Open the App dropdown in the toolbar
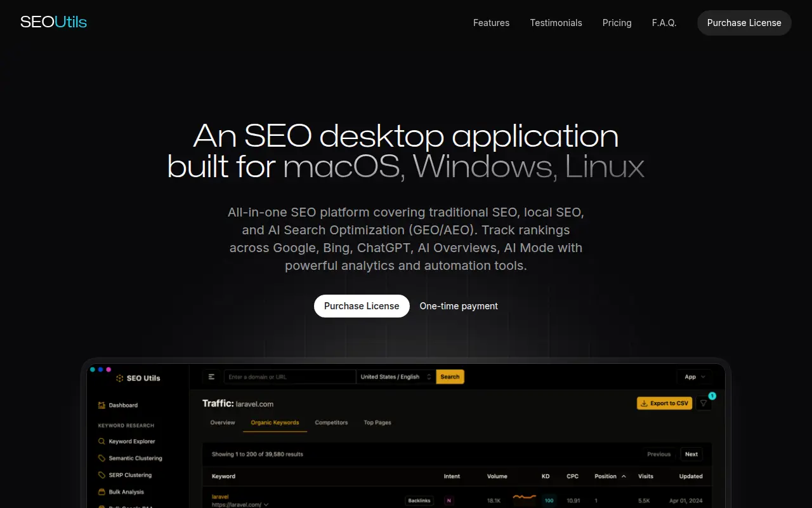The height and width of the screenshot is (508, 812). (694, 377)
